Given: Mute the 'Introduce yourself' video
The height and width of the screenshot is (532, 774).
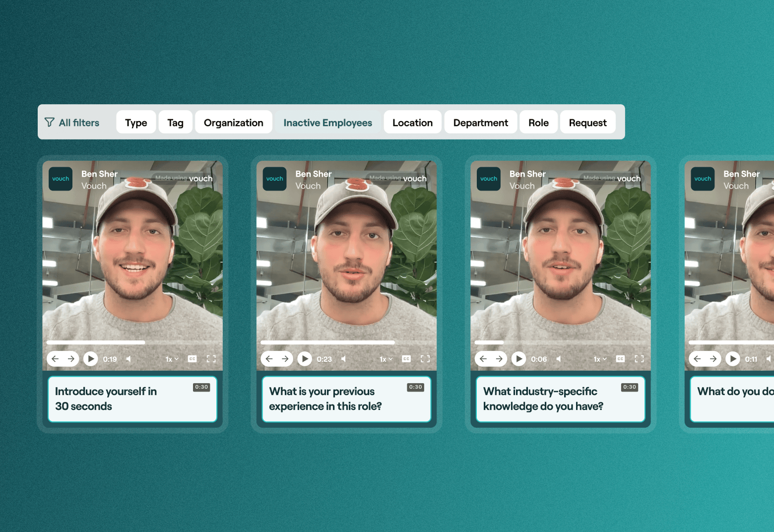Looking at the screenshot, I should coord(129,359).
